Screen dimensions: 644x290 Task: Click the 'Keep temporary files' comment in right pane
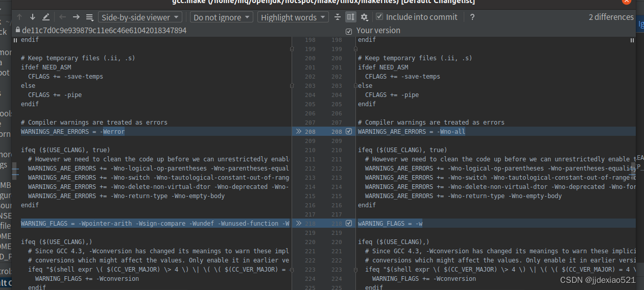(x=415, y=58)
